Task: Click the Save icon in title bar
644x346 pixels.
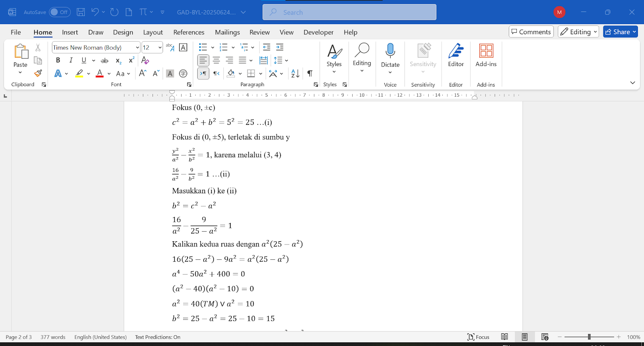Action: [x=81, y=12]
